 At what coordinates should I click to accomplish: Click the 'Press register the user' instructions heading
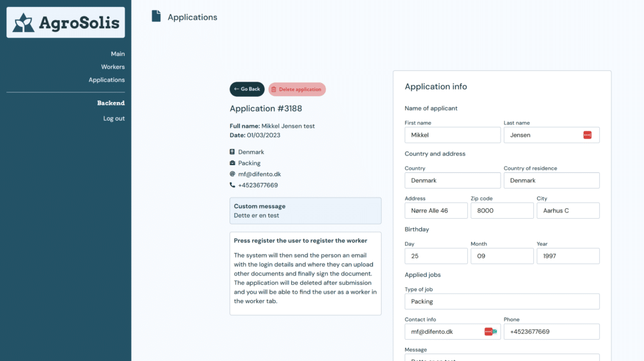pyautogui.click(x=300, y=241)
